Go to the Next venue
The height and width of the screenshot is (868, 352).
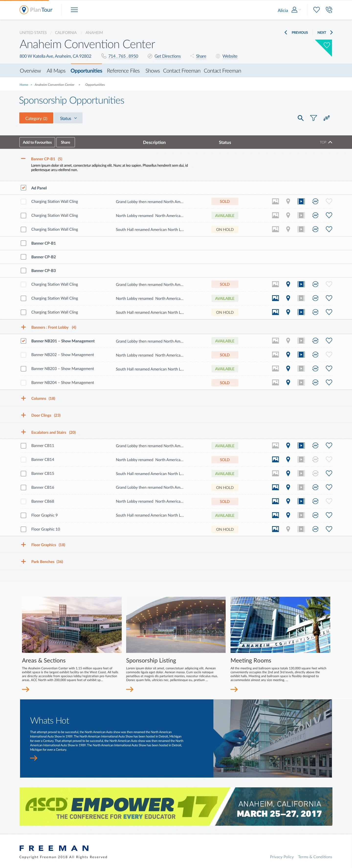(x=325, y=32)
